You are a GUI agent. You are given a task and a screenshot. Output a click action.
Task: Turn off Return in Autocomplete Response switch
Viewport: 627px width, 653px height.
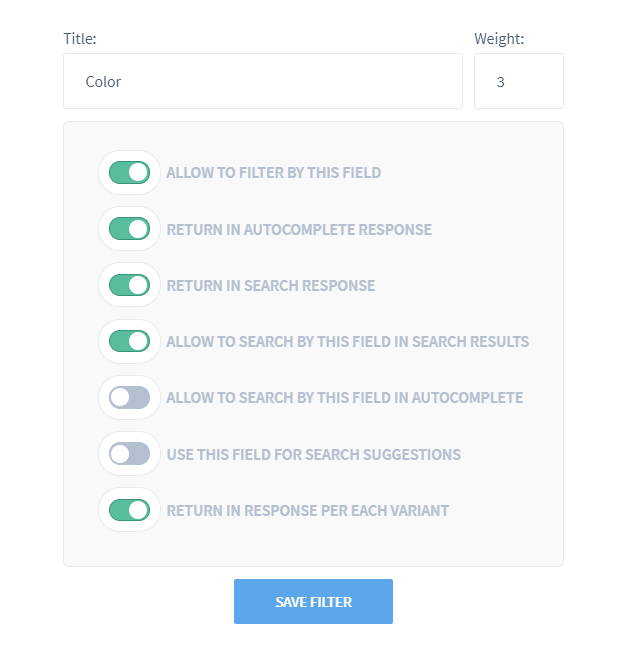tap(129, 229)
